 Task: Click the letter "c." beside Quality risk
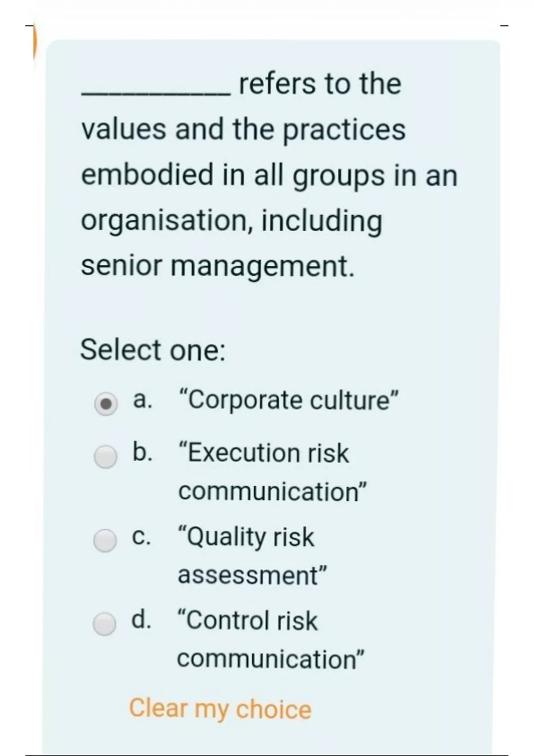[x=142, y=536]
